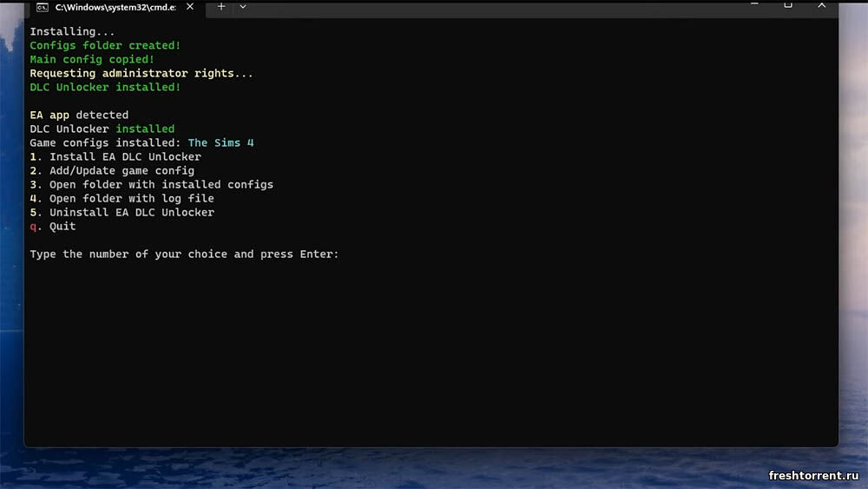Viewport: 868px width, 489px height.
Task: Click the red 'q. Quit' option
Action: [x=53, y=227]
